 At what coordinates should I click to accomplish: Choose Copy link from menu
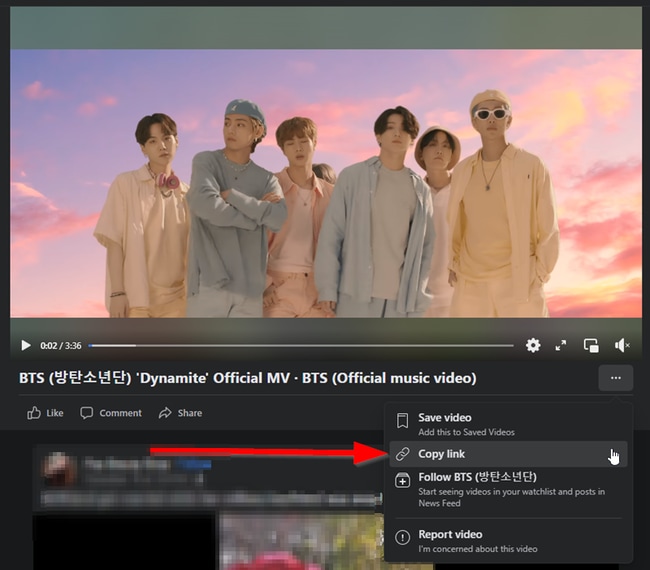coord(508,454)
